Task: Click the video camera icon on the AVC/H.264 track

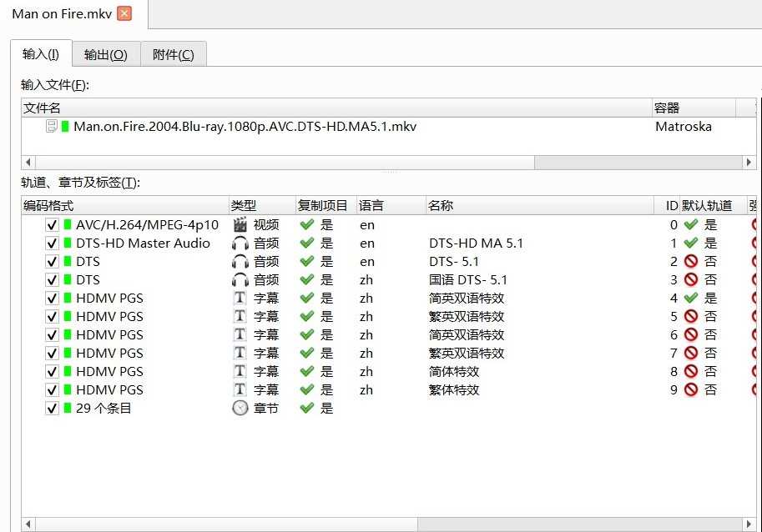Action: pos(240,224)
